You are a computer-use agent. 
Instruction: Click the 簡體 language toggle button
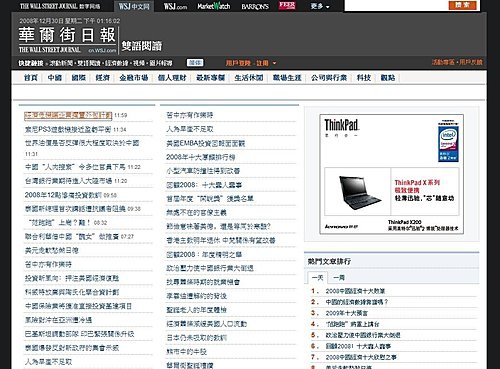195,63
